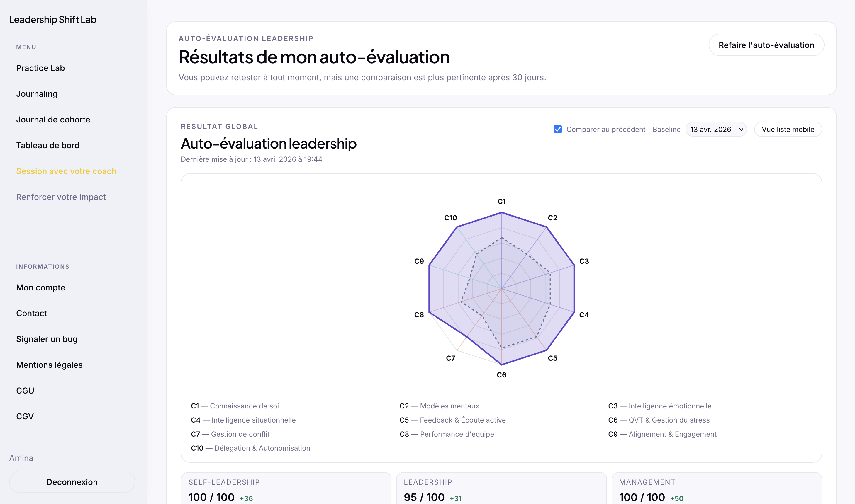Open Practice Lab in the menu
This screenshot has width=855, height=504.
tap(40, 68)
